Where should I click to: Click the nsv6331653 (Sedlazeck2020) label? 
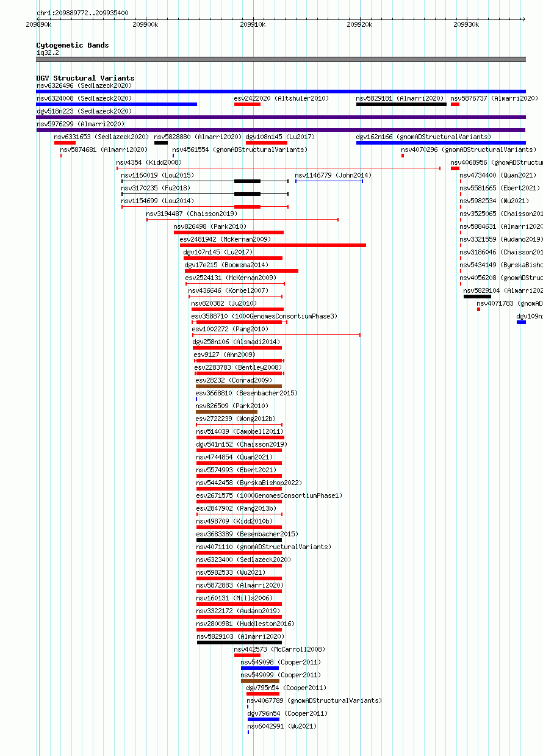(x=101, y=137)
